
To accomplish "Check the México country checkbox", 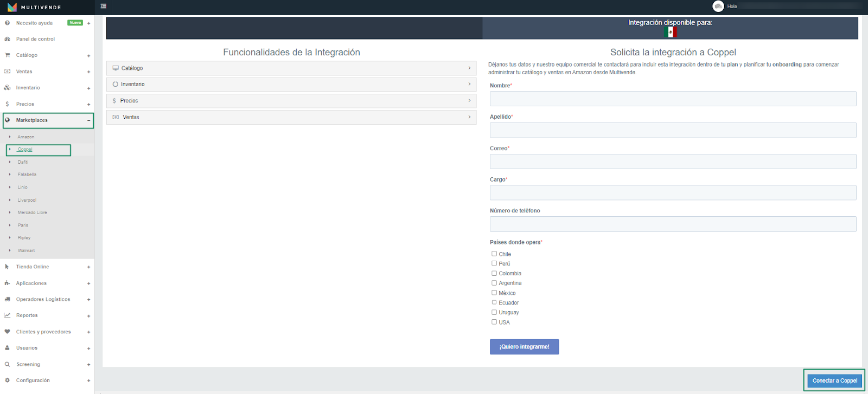I will coord(494,293).
